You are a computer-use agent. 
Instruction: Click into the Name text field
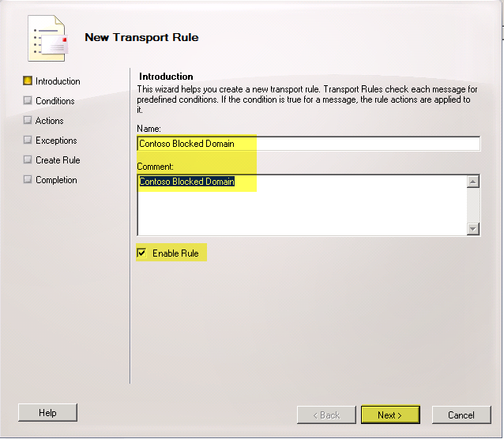pyautogui.click(x=309, y=144)
